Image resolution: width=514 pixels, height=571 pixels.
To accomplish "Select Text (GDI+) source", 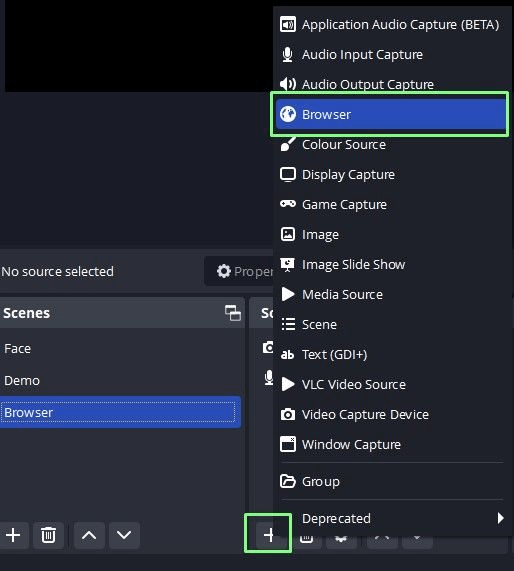I will tap(391, 354).
